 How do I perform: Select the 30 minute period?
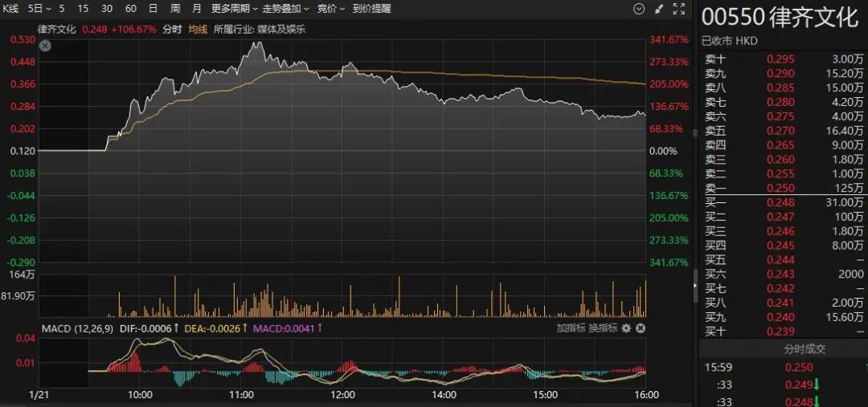click(107, 8)
